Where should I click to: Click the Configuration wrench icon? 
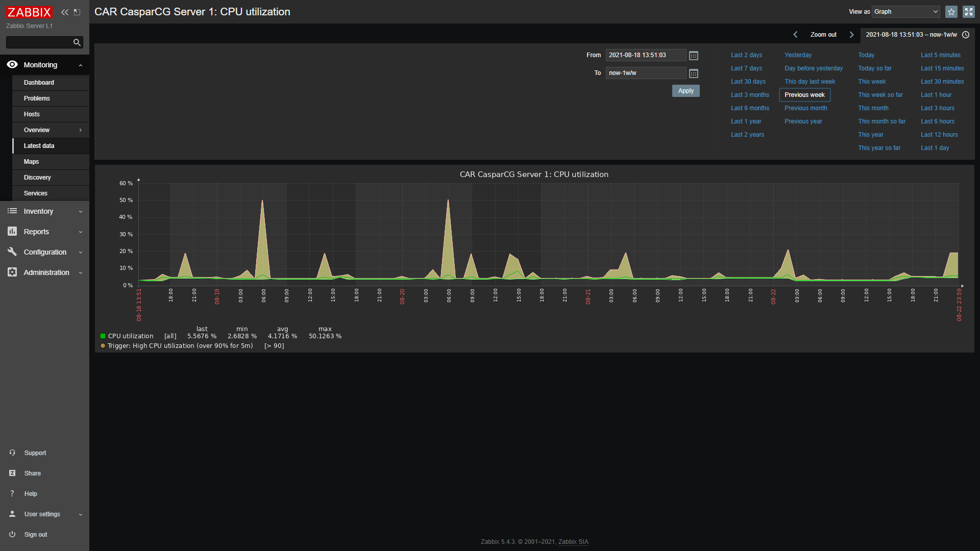pyautogui.click(x=12, y=252)
